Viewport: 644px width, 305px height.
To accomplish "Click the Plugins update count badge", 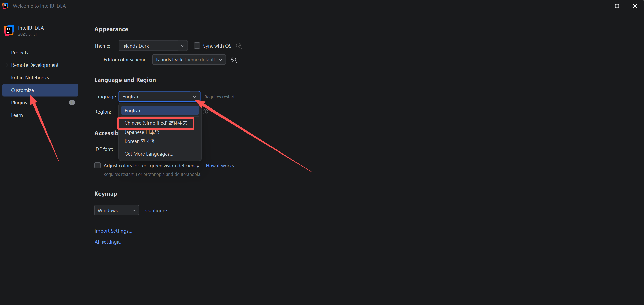I will coord(72,102).
